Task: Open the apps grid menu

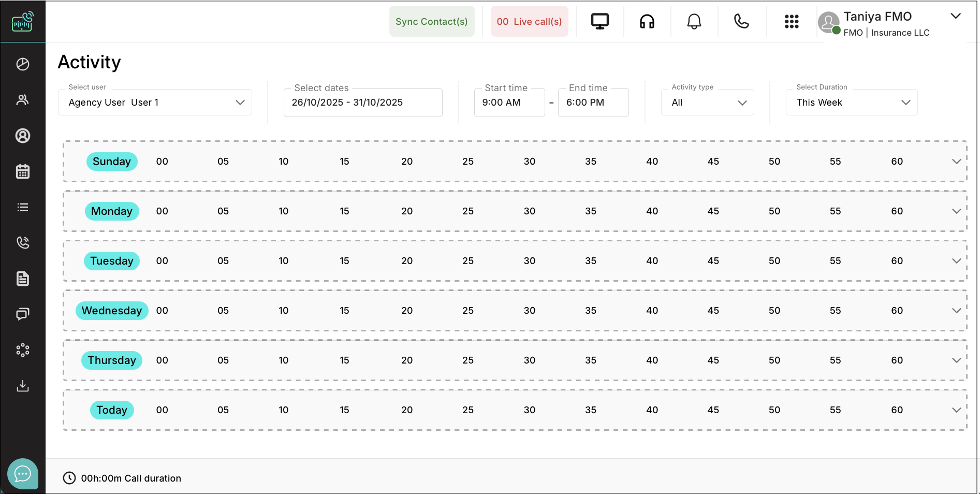Action: tap(791, 22)
